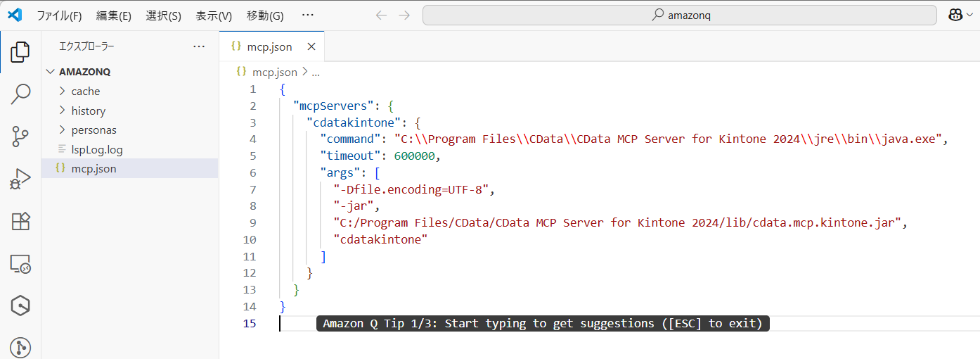This screenshot has height=359, width=980.
Task: Open the Explorer view in activity bar
Action: point(20,51)
